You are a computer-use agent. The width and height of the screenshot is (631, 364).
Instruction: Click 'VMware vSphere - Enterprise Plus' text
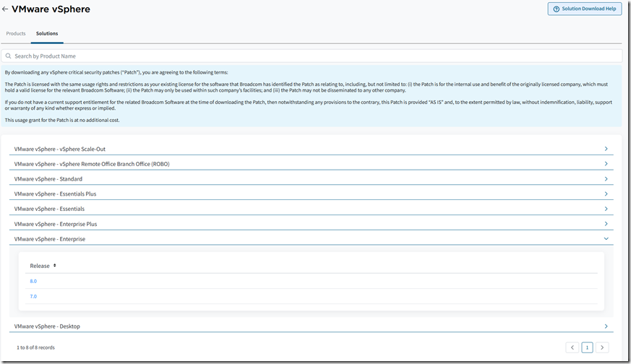coord(56,224)
